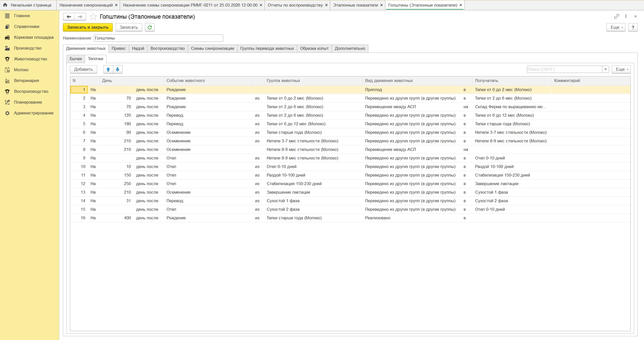Screen dimensions: 644x340
Task: Copy link via the chain icon
Action: tap(616, 16)
